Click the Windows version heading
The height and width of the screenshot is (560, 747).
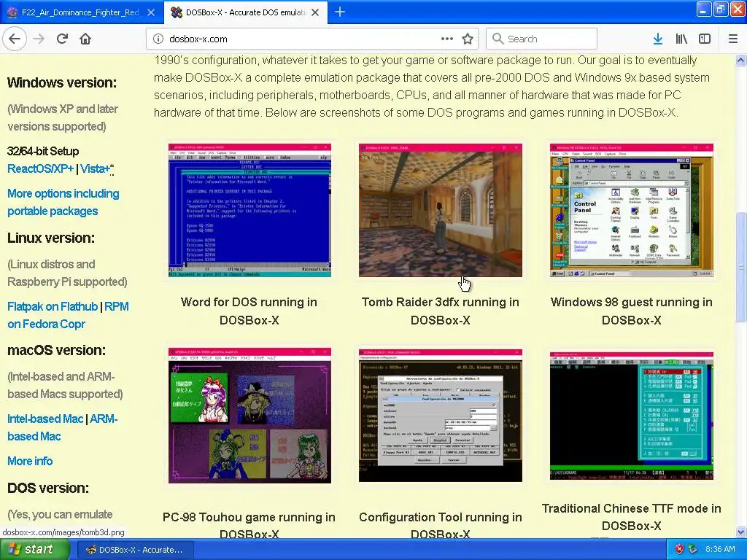62,82
